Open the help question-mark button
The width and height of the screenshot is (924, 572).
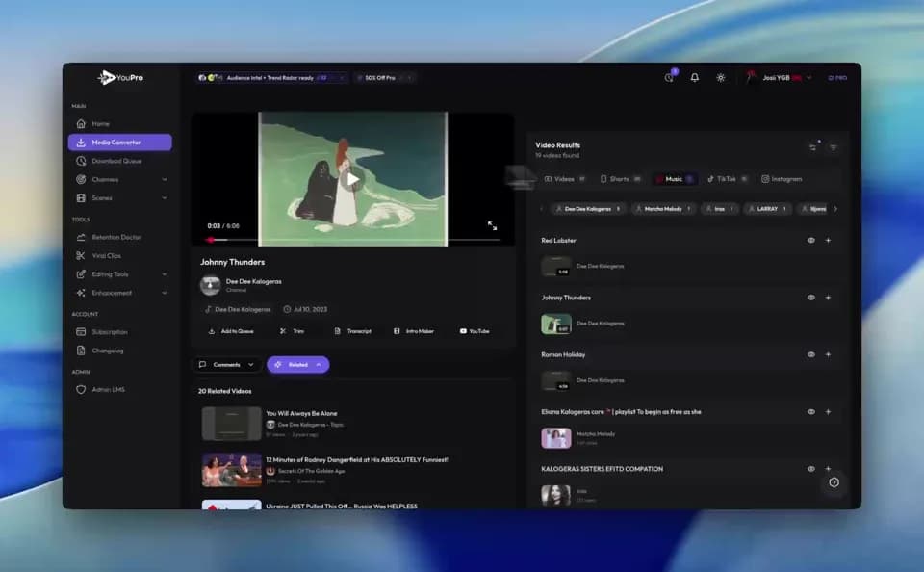834,482
